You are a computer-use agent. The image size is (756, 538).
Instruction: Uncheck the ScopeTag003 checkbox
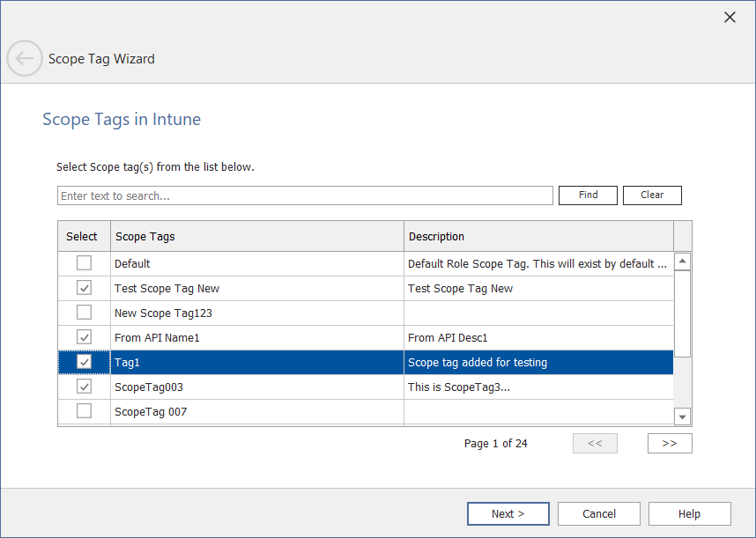point(84,387)
